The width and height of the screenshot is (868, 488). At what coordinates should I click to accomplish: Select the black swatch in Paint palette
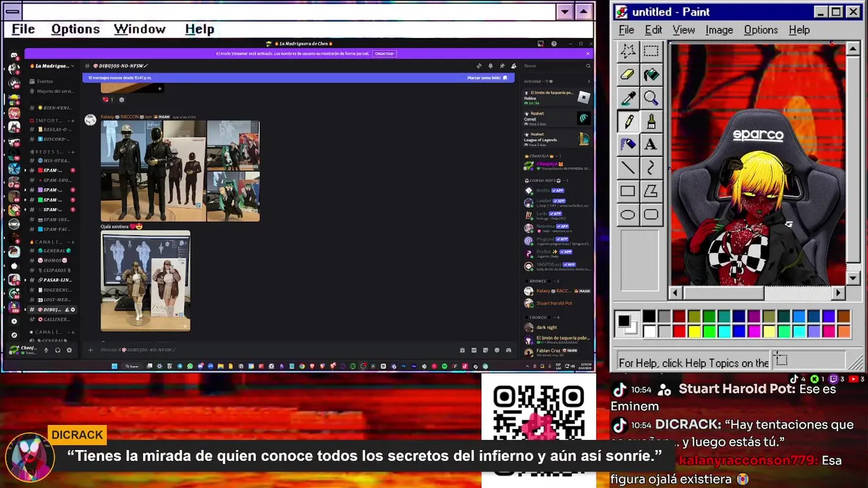(x=649, y=317)
